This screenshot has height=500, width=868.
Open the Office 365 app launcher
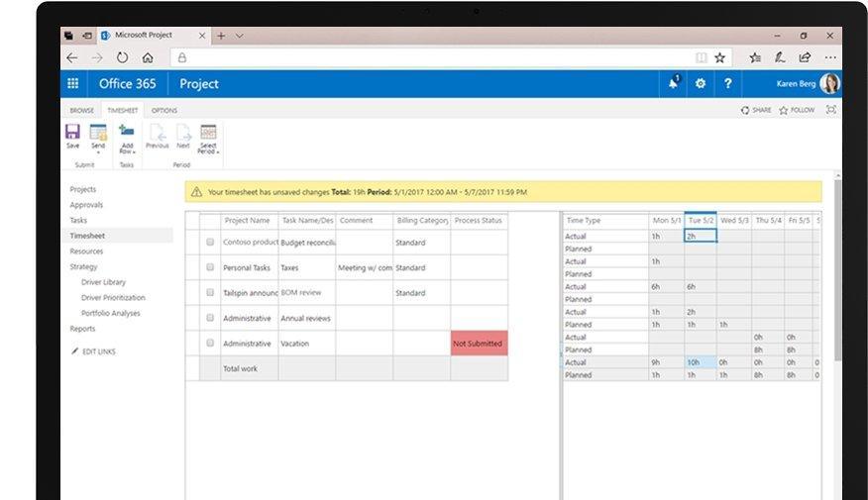pyautogui.click(x=72, y=84)
